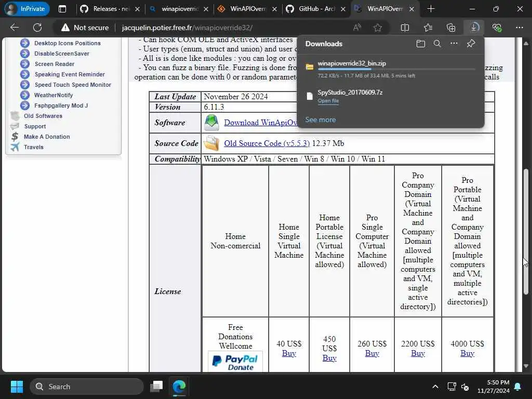Viewport: 532px width, 399px height.
Task: Click Buy under 40 US$
Action: (289, 353)
